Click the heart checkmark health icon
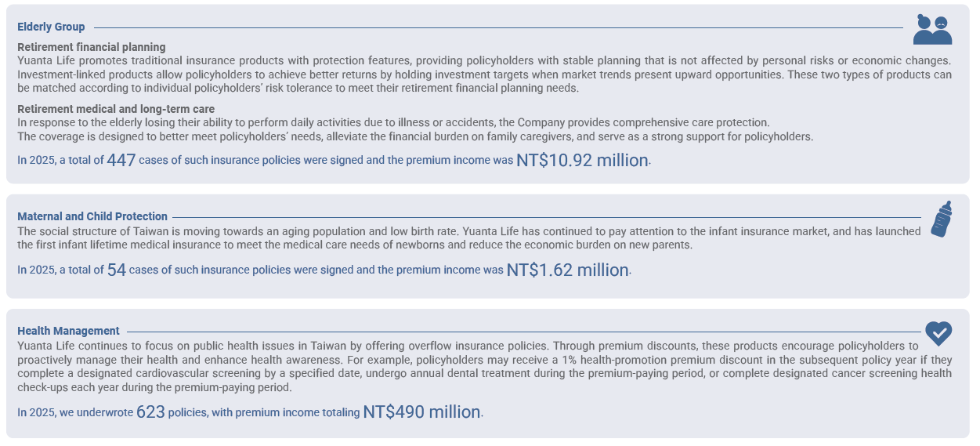The height and width of the screenshot is (446, 980). pos(938,333)
